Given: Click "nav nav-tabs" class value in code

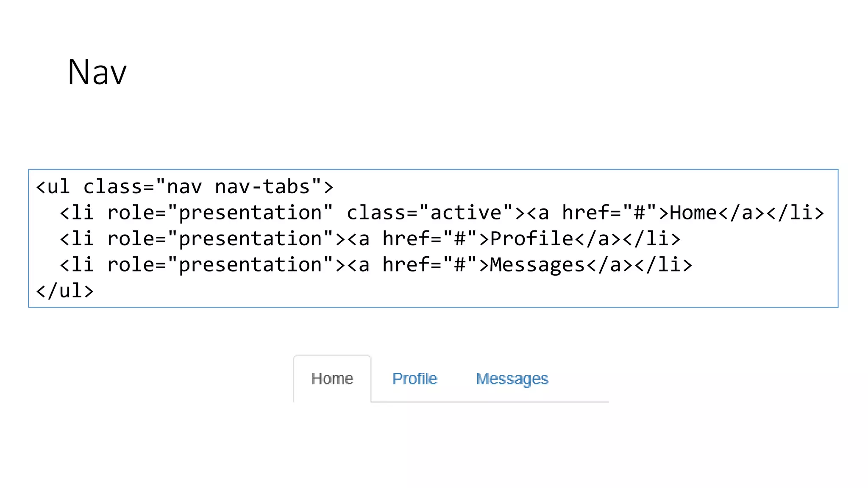Looking at the screenshot, I should point(238,187).
